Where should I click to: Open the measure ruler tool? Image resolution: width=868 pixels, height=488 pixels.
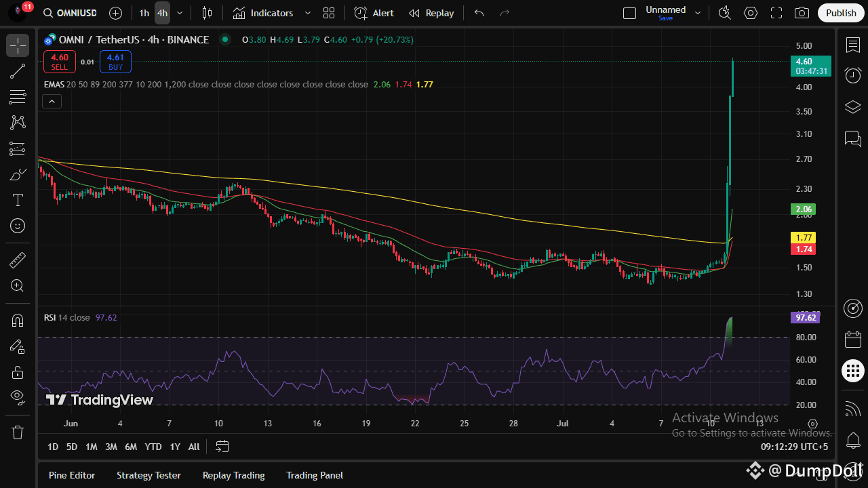point(18,260)
